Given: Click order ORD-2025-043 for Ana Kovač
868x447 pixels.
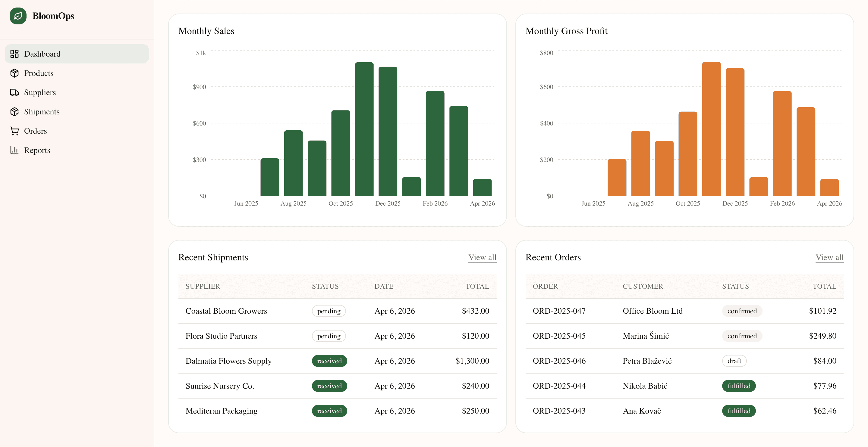Looking at the screenshot, I should (559, 411).
